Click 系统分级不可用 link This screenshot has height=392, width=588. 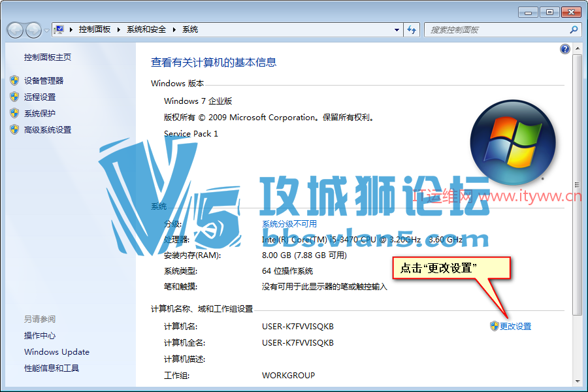289,224
